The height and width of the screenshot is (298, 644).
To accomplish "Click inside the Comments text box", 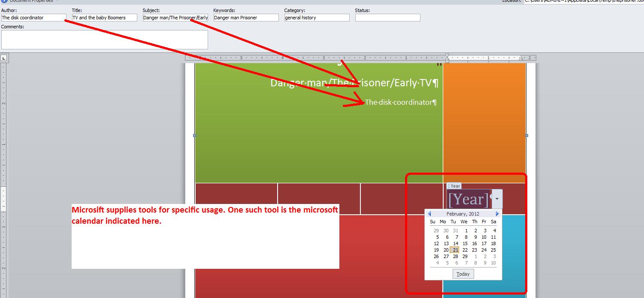I will tap(105, 40).
